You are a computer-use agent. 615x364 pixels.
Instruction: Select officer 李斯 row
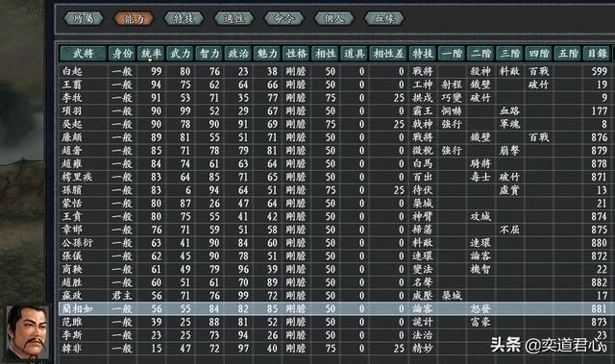click(x=335, y=335)
